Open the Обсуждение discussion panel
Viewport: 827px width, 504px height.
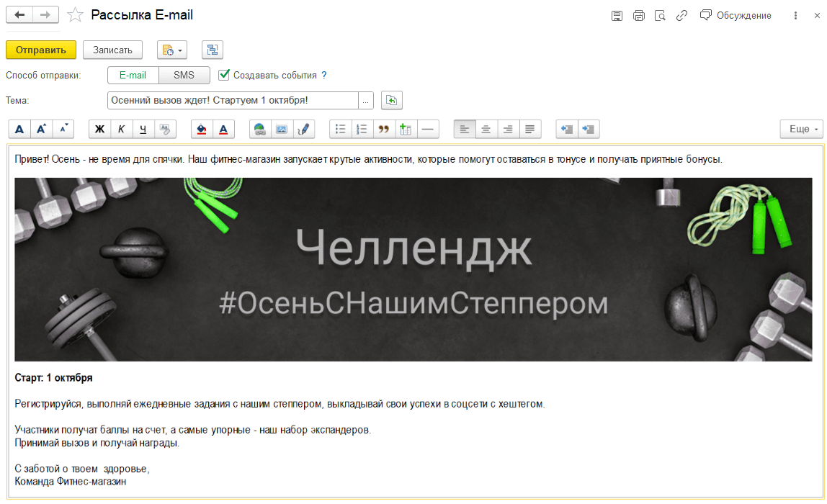(x=736, y=15)
